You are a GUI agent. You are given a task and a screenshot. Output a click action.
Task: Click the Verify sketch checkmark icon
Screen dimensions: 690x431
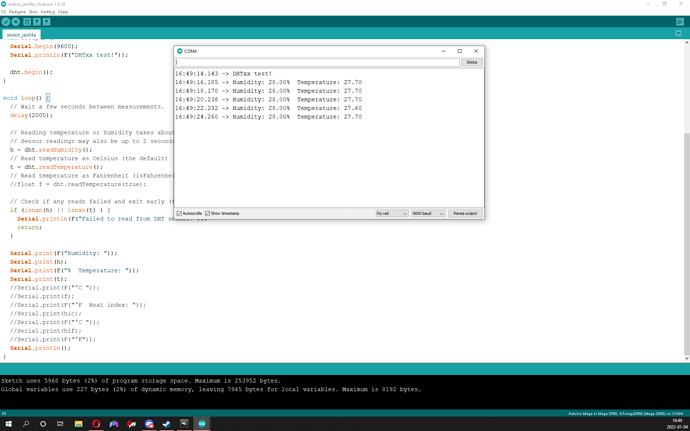pyautogui.click(x=5, y=22)
